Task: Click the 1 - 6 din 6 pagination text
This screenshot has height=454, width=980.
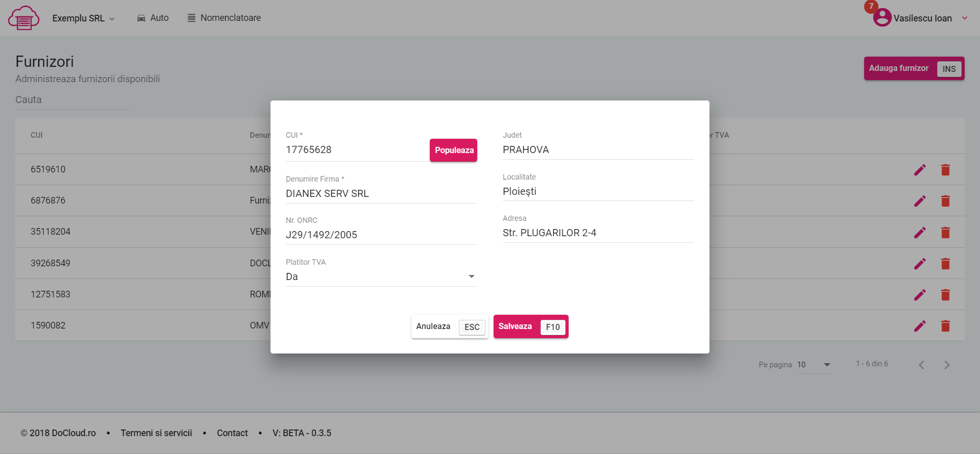Action: [x=872, y=364]
